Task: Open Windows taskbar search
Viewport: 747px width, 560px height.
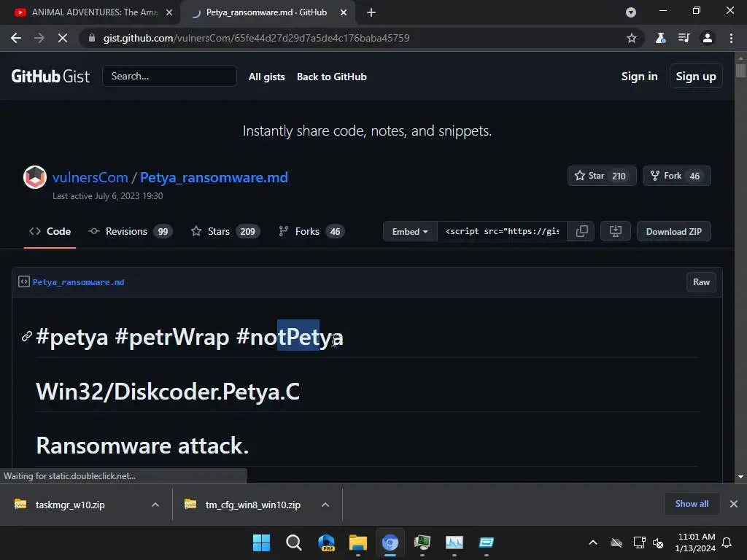Action: (293, 542)
